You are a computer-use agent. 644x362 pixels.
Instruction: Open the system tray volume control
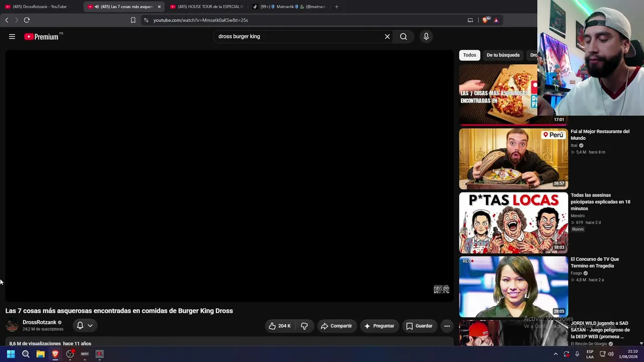pyautogui.click(x=611, y=354)
